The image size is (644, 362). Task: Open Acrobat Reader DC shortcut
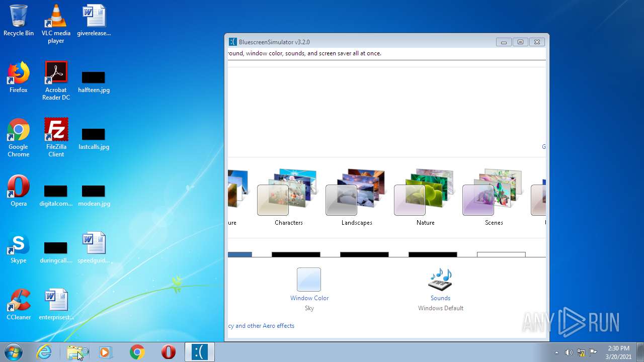coord(56,80)
